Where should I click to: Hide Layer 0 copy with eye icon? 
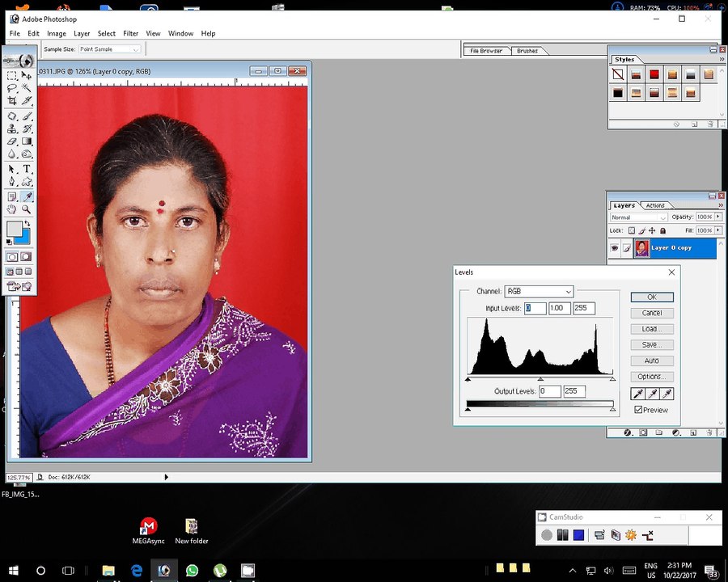(614, 248)
